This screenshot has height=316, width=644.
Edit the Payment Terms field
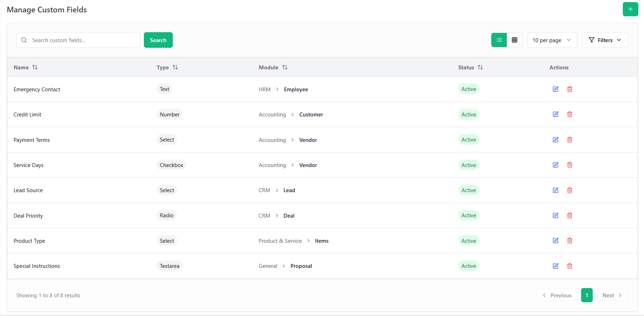556,140
